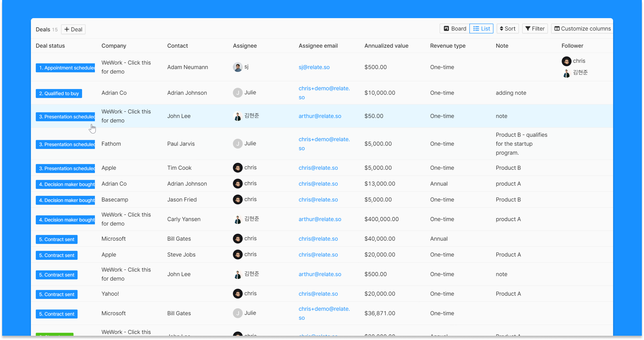Click chris avatar in Tim Cook row

(x=238, y=168)
